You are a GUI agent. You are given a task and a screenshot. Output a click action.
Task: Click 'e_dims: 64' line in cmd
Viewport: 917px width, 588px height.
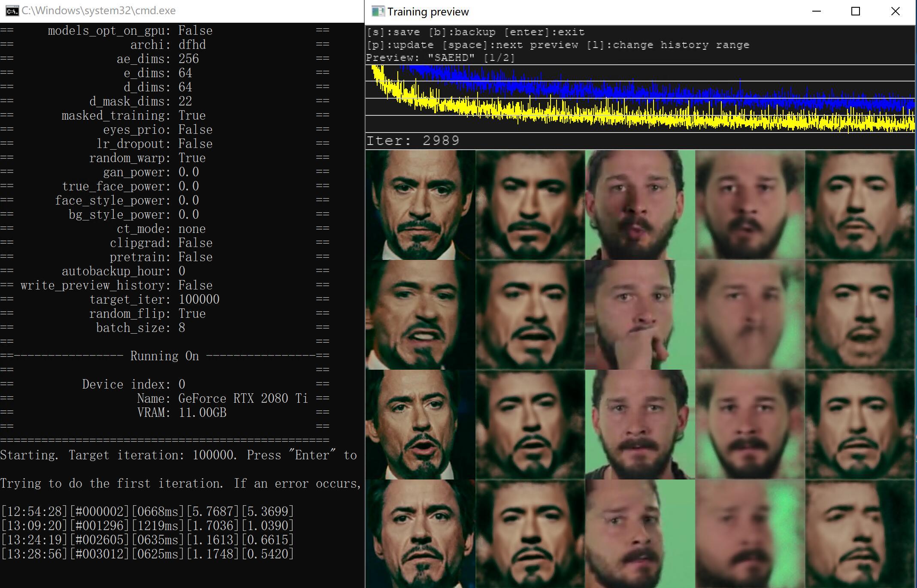point(157,73)
